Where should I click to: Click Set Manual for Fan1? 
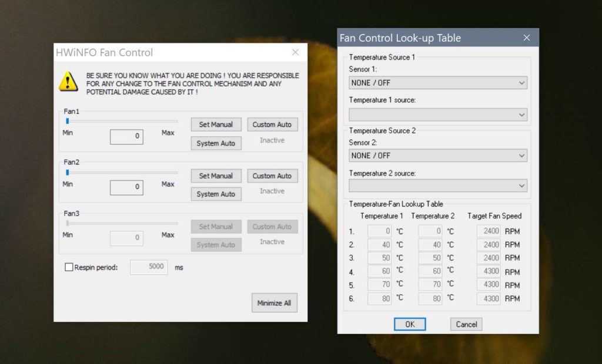click(216, 124)
